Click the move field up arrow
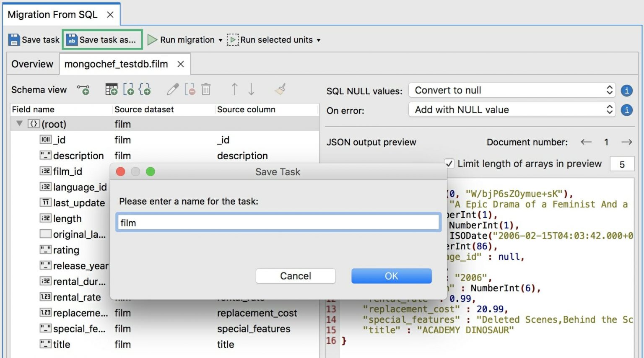The width and height of the screenshot is (644, 358). (234, 89)
